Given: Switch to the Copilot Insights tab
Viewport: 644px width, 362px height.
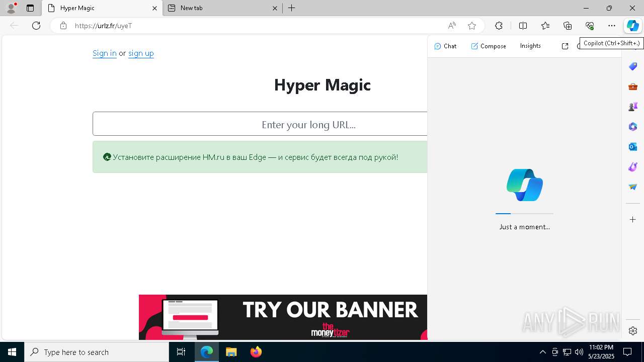Looking at the screenshot, I should click(530, 46).
